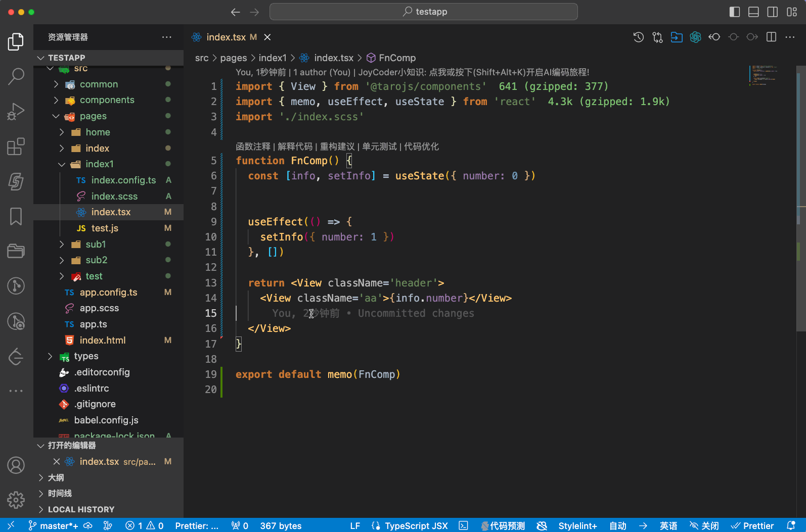Toggle 自动 mode in status bar
This screenshot has height=532, width=806.
coord(618,525)
